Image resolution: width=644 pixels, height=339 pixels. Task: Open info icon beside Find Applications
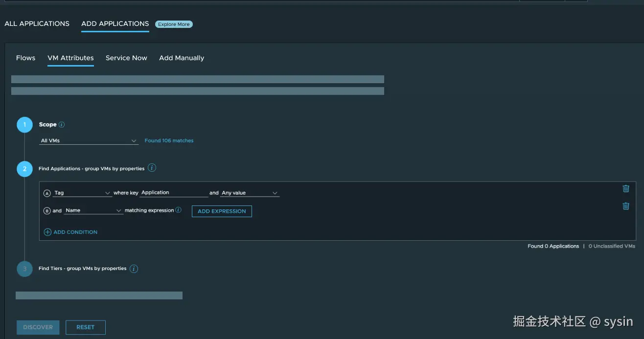tap(152, 168)
